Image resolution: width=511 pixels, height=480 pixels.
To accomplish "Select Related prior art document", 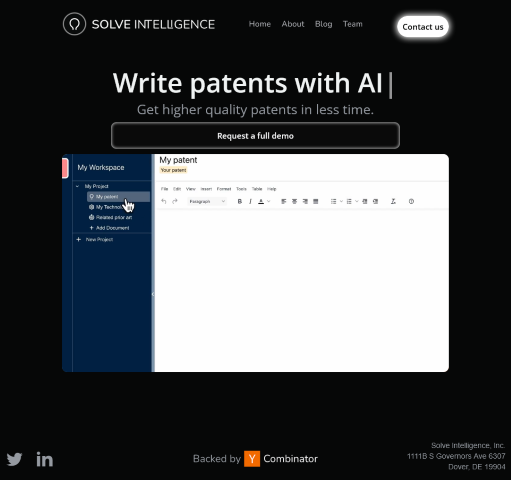I will click(110, 217).
